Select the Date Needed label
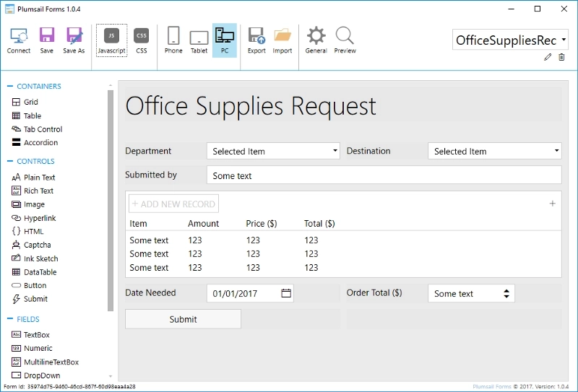This screenshot has width=578, height=392. [150, 293]
